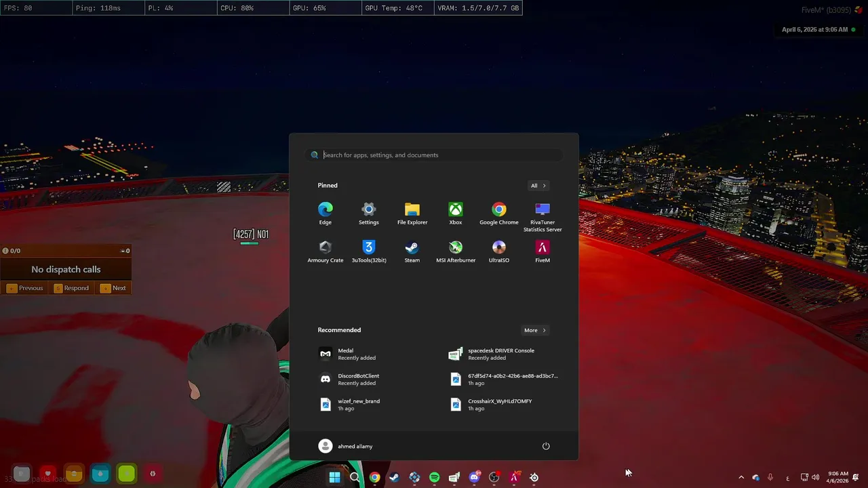
Task: Open 3uTools(32bit) app
Action: (369, 251)
